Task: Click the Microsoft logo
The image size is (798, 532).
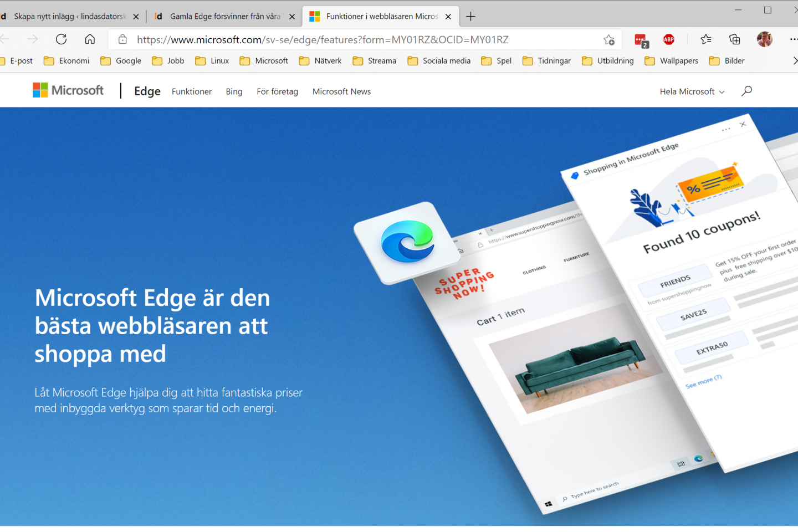Action: point(68,90)
